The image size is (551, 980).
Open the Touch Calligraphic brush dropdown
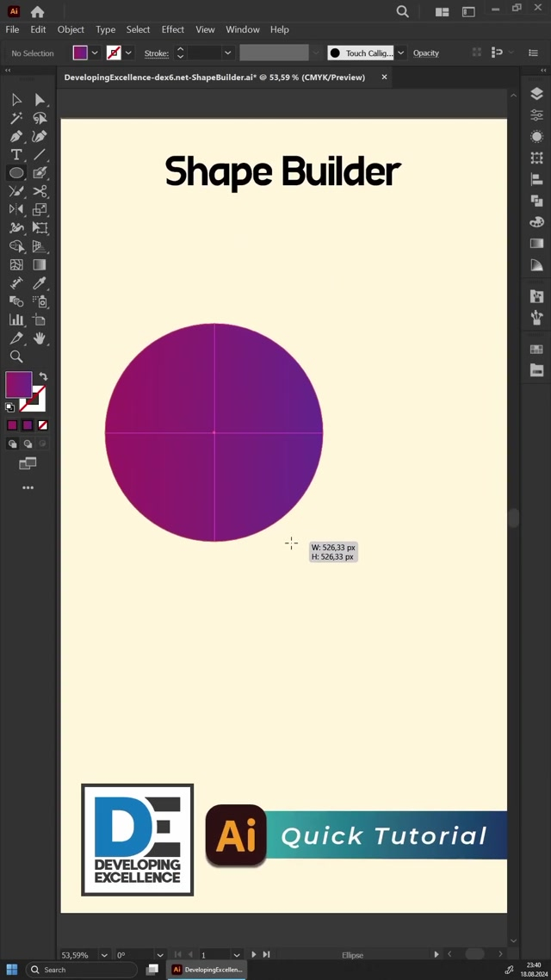coord(401,53)
